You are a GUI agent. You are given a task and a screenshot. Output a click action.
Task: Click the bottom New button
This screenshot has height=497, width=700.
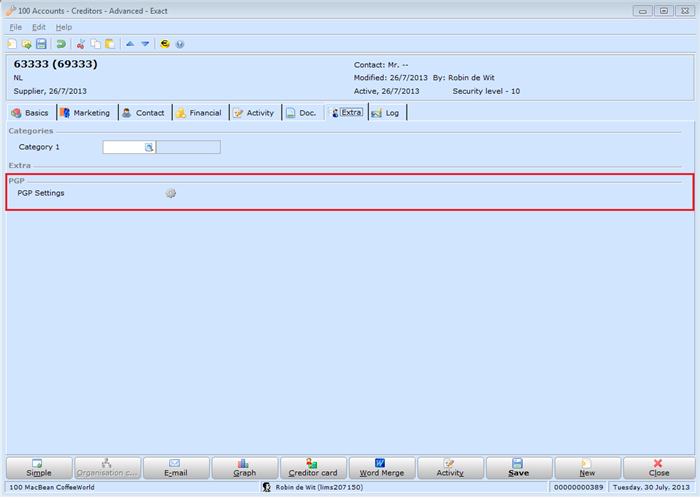click(587, 468)
